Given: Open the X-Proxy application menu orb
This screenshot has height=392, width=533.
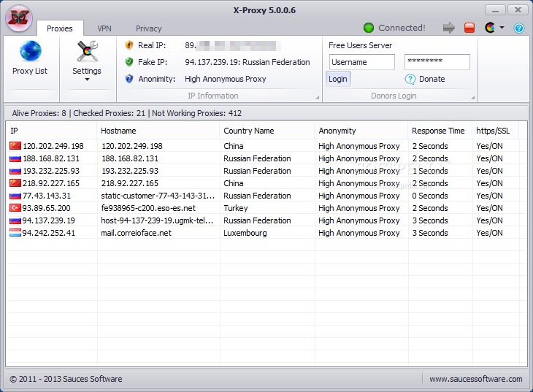Looking at the screenshot, I should pyautogui.click(x=19, y=18).
